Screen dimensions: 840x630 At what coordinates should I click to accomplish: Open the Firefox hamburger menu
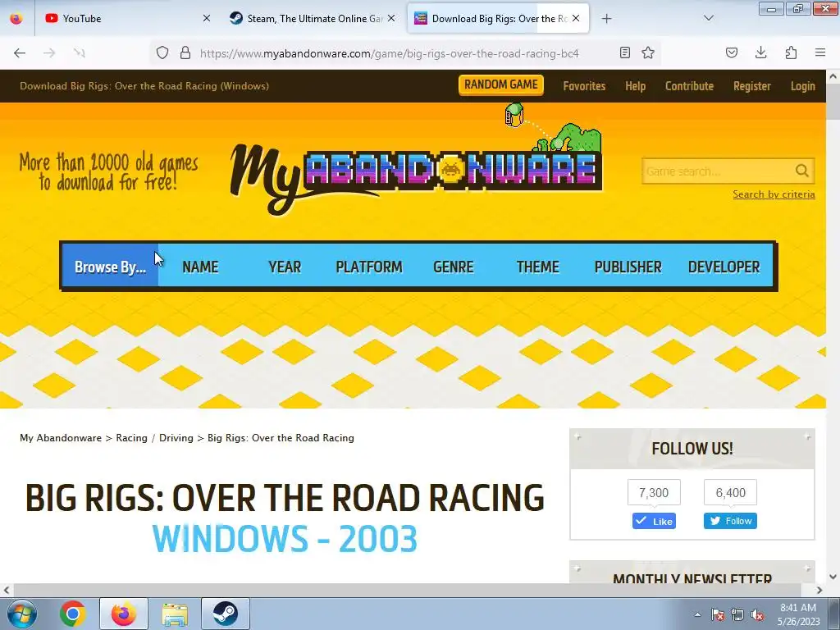[x=820, y=52]
